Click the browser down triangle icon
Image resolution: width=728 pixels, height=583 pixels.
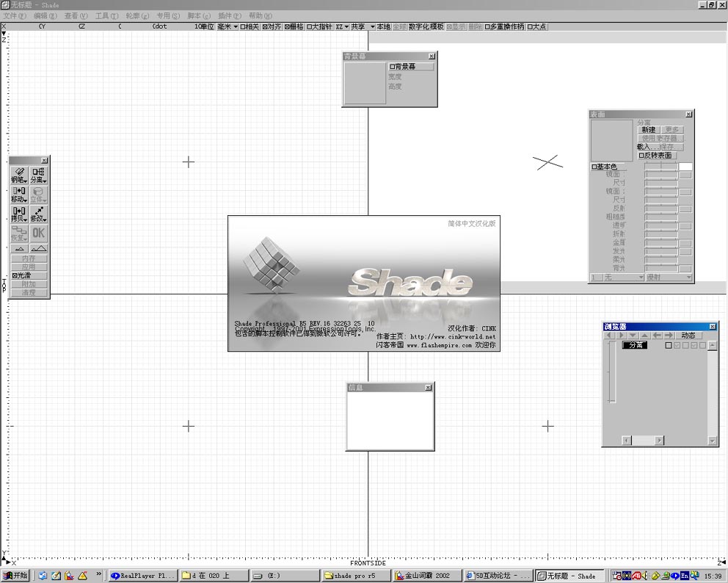[x=633, y=336]
